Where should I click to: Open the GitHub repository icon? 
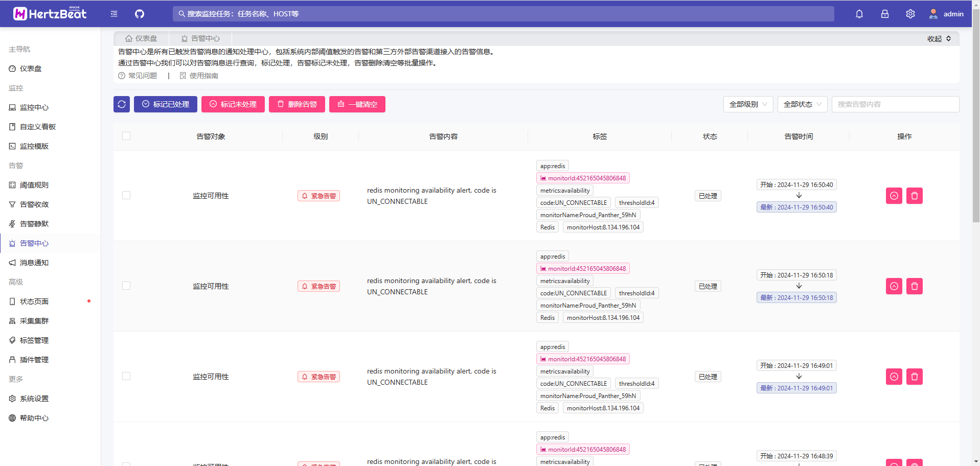tap(139, 14)
